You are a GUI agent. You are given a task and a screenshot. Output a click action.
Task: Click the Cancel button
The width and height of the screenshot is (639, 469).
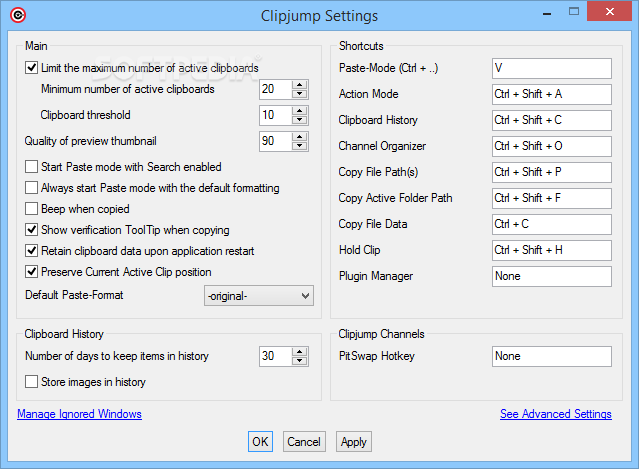(303, 441)
